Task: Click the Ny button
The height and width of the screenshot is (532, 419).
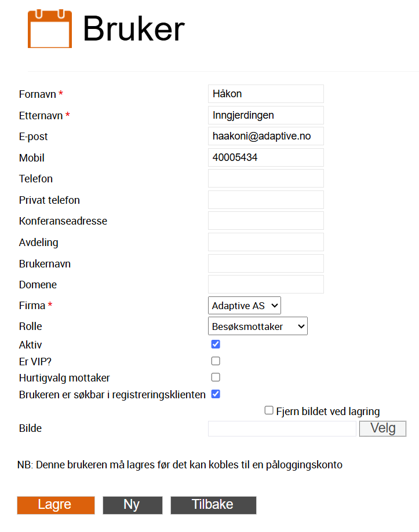Action: pyautogui.click(x=133, y=505)
